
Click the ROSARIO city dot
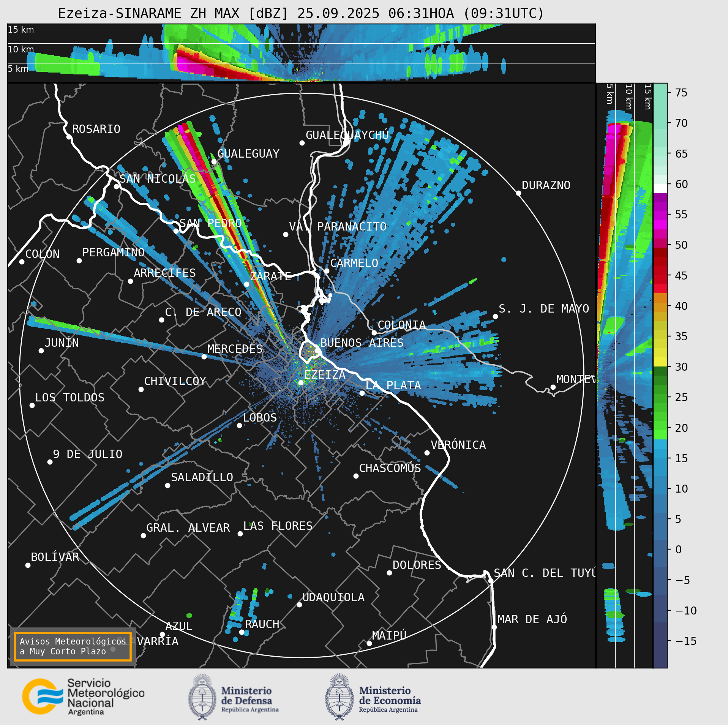(69, 137)
